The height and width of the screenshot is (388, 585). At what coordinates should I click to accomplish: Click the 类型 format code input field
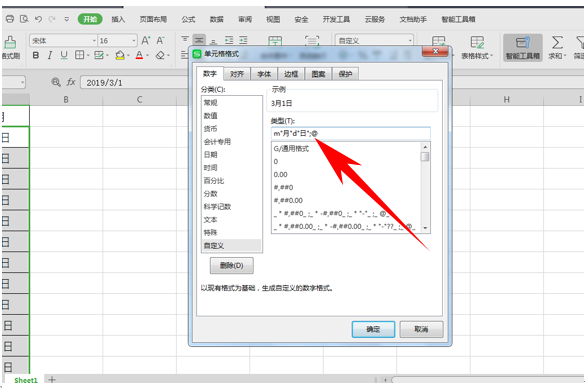(x=351, y=133)
